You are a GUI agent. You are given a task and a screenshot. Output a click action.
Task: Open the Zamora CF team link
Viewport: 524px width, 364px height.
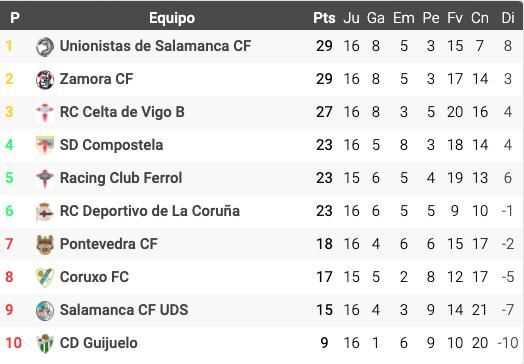(96, 79)
